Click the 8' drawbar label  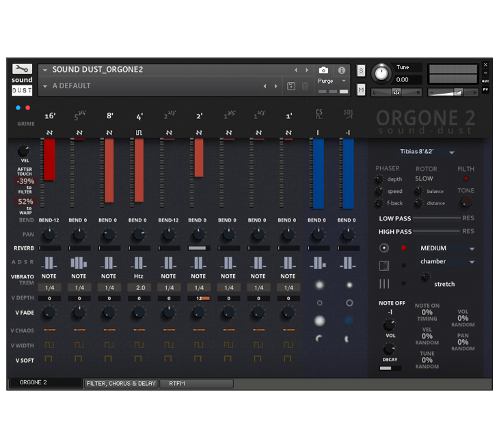110,116
